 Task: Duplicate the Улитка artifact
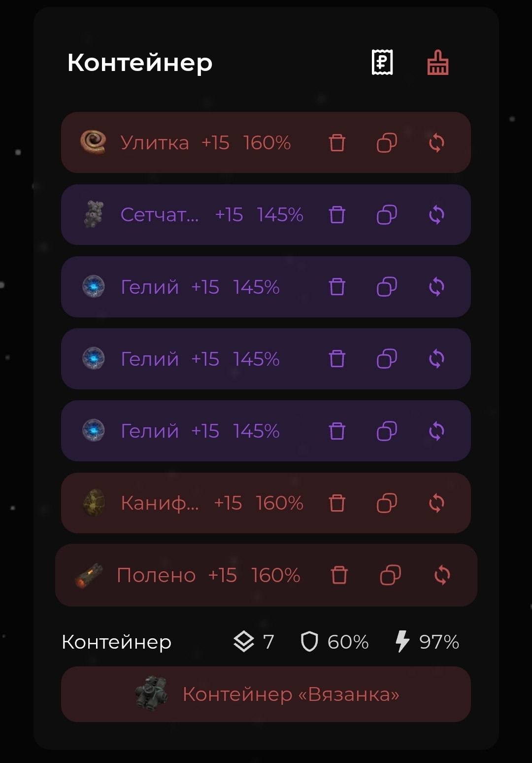click(x=387, y=143)
